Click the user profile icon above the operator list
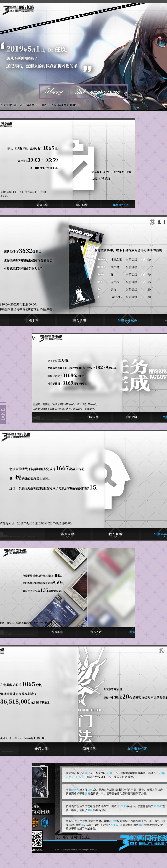The image size is (167, 868). [159, 222]
